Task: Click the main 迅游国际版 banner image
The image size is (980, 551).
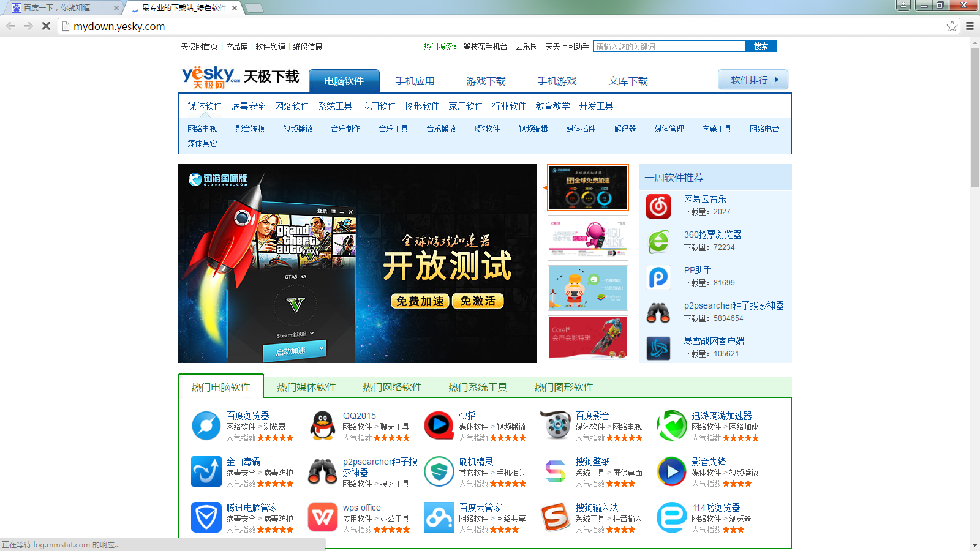Action: 358,263
